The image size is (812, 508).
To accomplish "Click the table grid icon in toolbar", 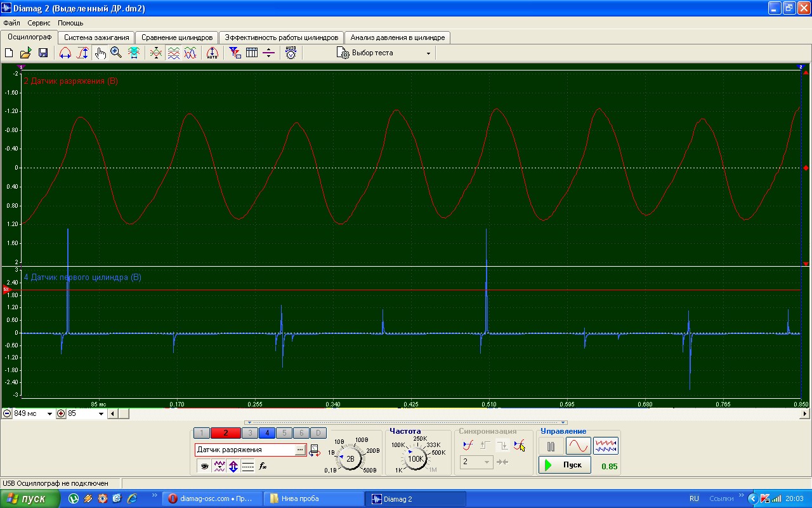I will coord(252,53).
